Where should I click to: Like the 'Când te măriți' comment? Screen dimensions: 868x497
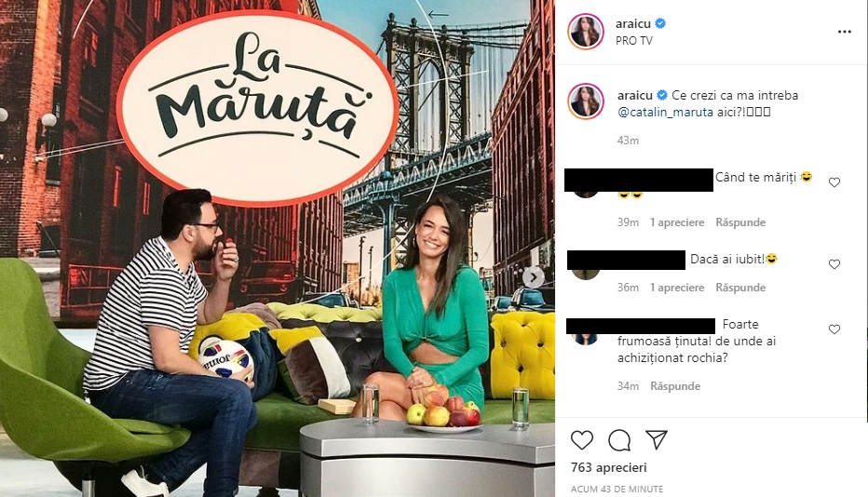pyautogui.click(x=834, y=182)
